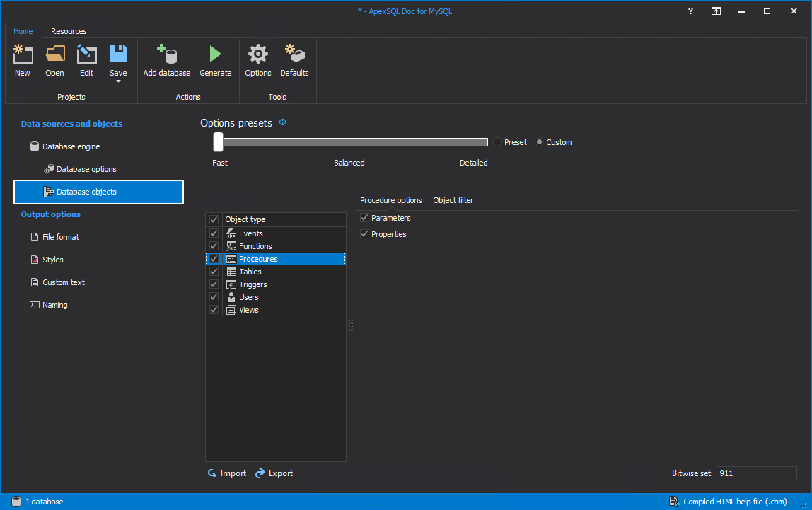Select the Views row text
This screenshot has width=812, height=510.
tap(248, 310)
